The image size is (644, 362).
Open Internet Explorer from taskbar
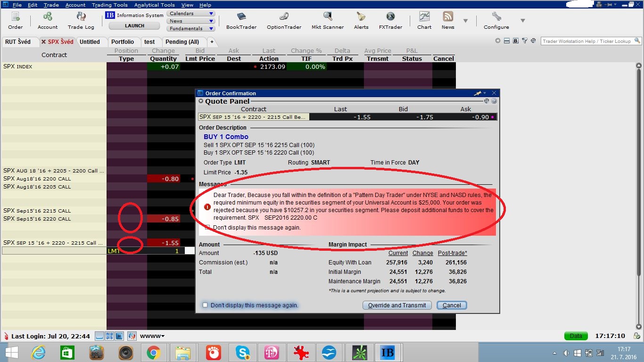[38, 352]
